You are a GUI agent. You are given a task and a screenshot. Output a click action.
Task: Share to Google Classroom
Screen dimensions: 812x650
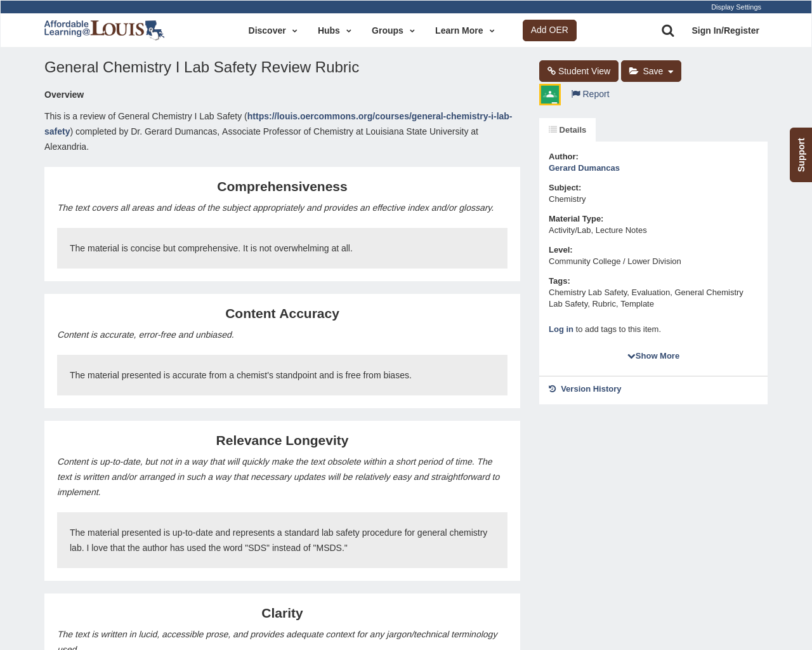[549, 94]
